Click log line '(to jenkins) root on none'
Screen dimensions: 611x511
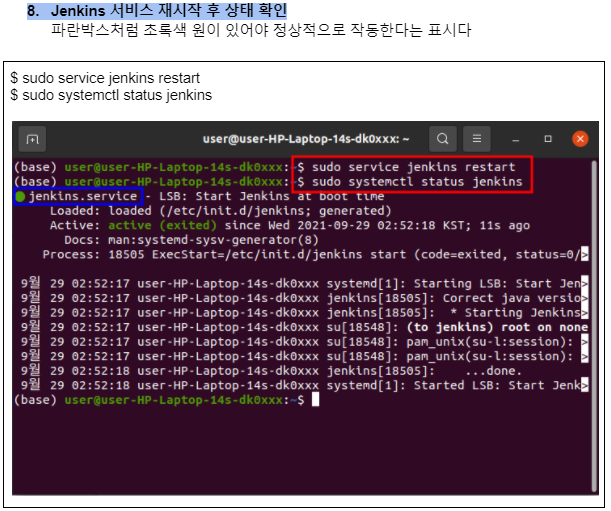pyautogui.click(x=304, y=327)
